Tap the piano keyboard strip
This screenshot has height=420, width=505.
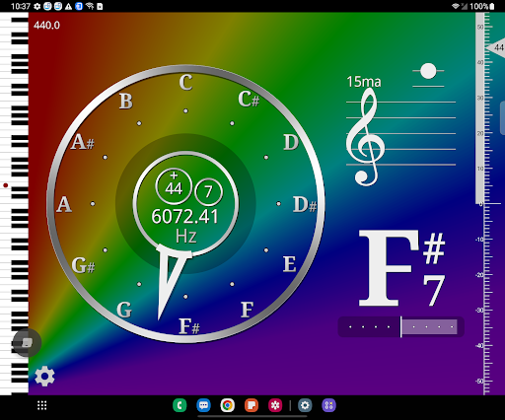pos(14,204)
